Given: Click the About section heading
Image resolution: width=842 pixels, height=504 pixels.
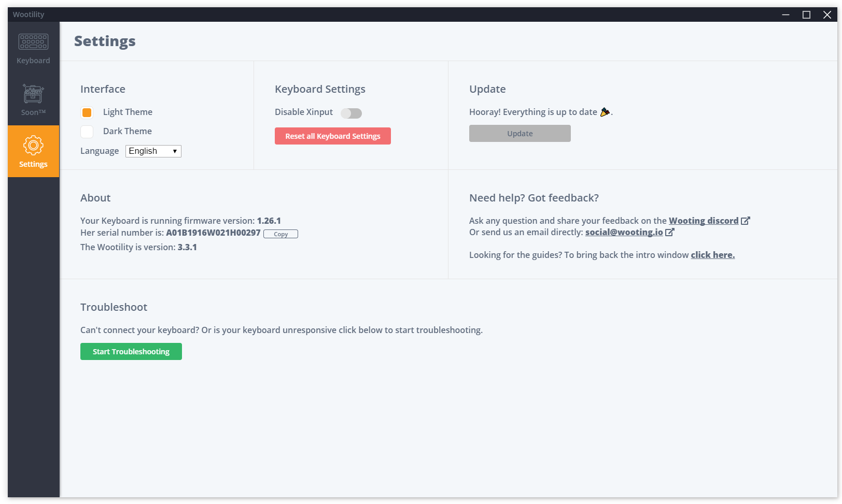Looking at the screenshot, I should (x=95, y=198).
